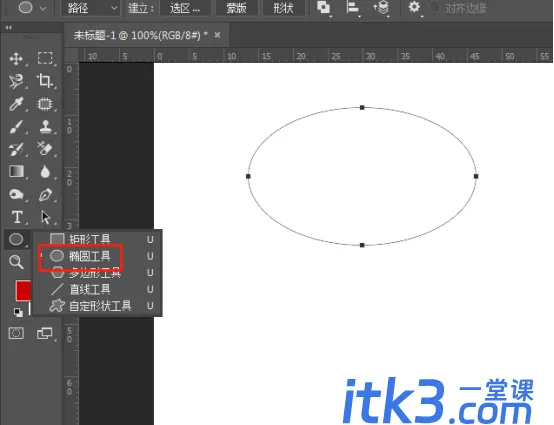
Task: Open the gear settings dropdown
Action: tap(414, 7)
